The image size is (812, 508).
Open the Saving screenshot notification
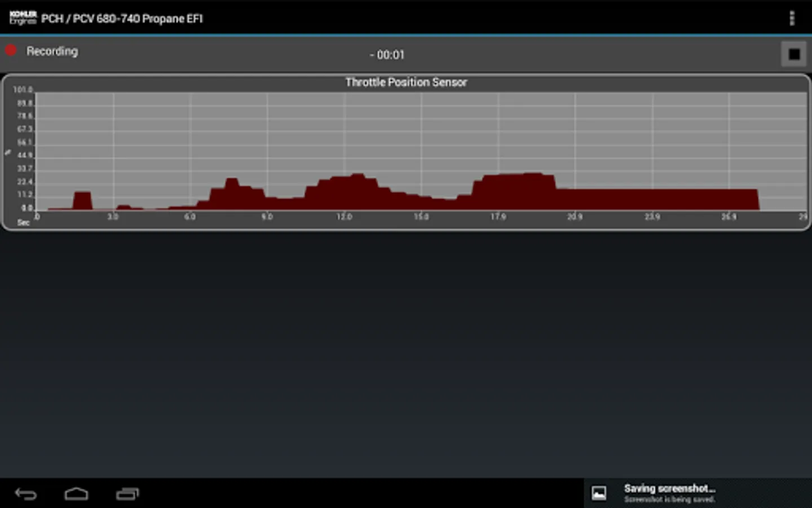click(x=698, y=493)
